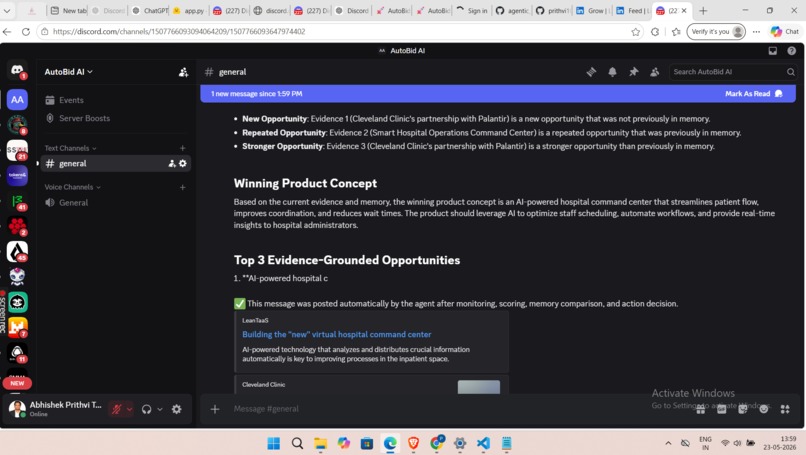Open the Events item
The width and height of the screenshot is (806, 455).
114,100
